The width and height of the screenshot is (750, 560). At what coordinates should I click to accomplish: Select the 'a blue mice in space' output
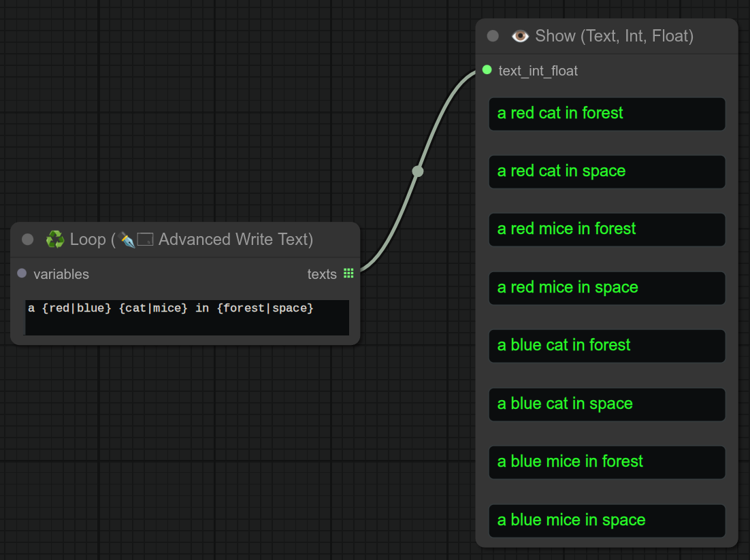coord(606,520)
